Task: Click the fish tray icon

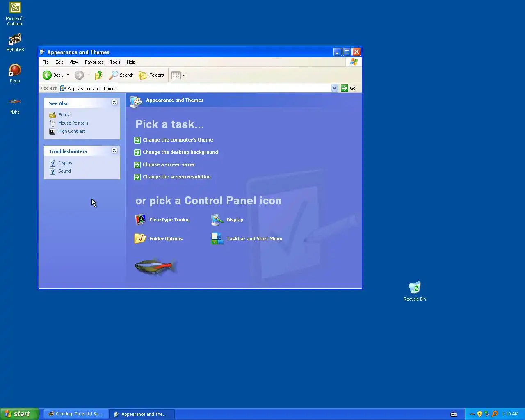Action: point(472,414)
